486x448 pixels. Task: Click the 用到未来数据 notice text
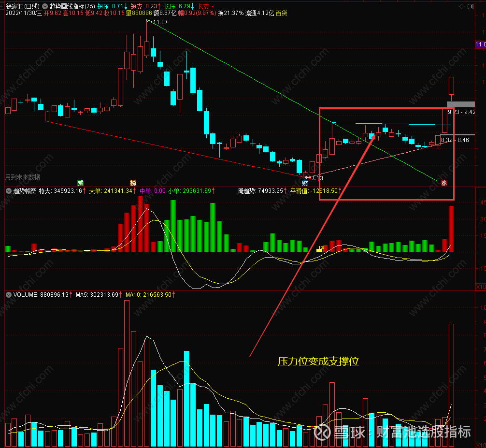23,177
